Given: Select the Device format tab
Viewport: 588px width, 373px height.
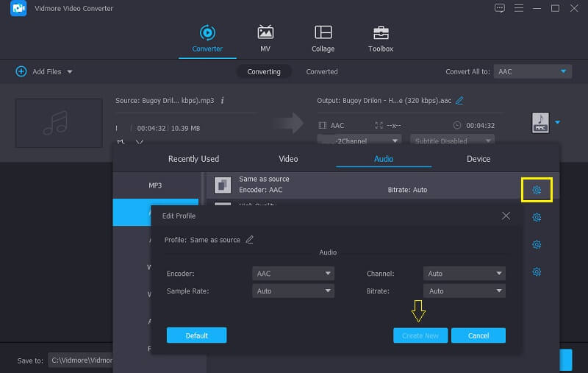Looking at the screenshot, I should coord(478,159).
